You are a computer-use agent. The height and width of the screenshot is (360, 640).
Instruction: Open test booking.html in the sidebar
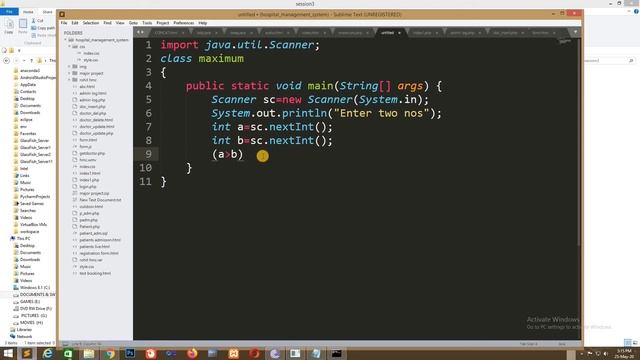[x=95, y=273]
